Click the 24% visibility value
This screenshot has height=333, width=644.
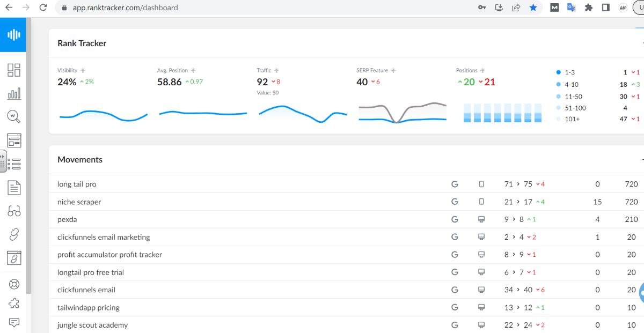(x=67, y=82)
